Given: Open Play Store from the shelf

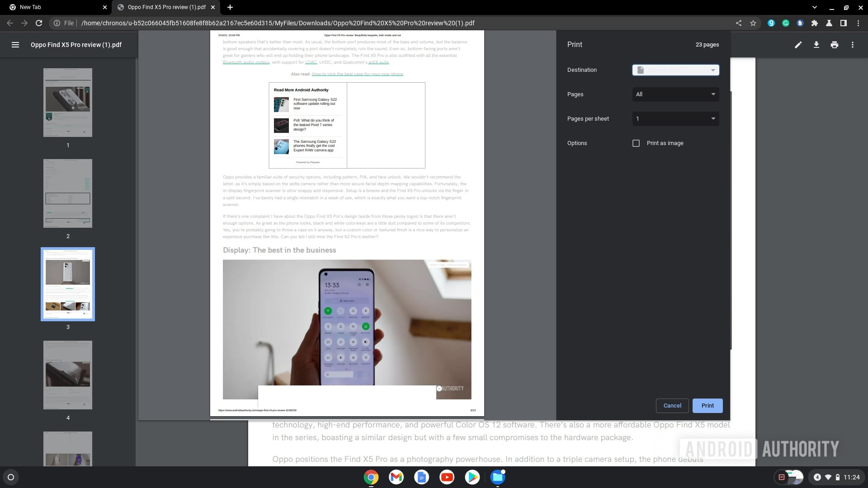Looking at the screenshot, I should point(472,477).
